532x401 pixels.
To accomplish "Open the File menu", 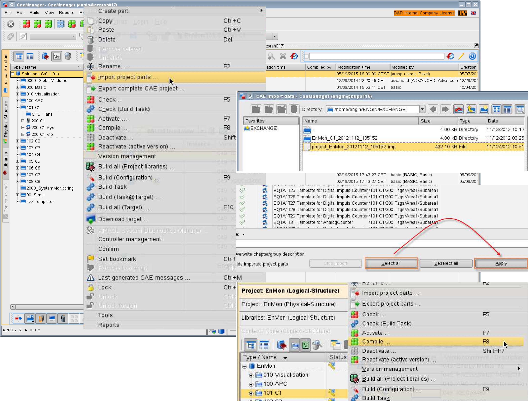I will pos(8,13).
